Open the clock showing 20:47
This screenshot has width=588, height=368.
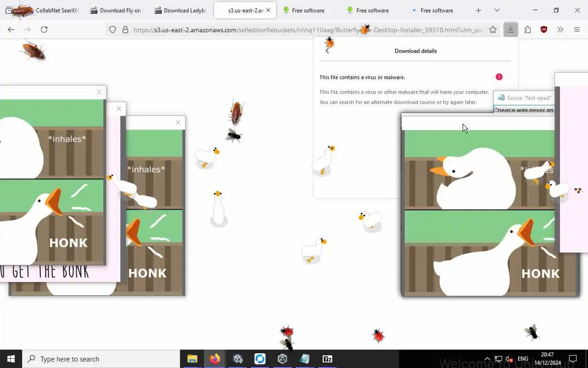(x=547, y=359)
